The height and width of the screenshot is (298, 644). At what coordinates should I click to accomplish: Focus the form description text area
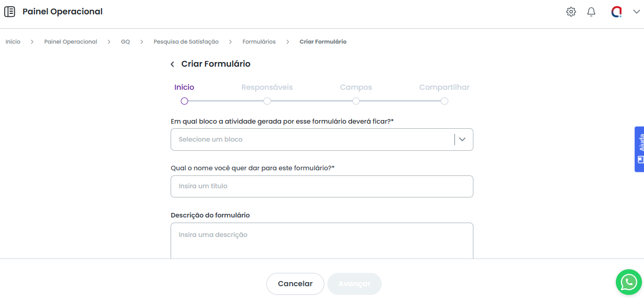click(x=322, y=240)
